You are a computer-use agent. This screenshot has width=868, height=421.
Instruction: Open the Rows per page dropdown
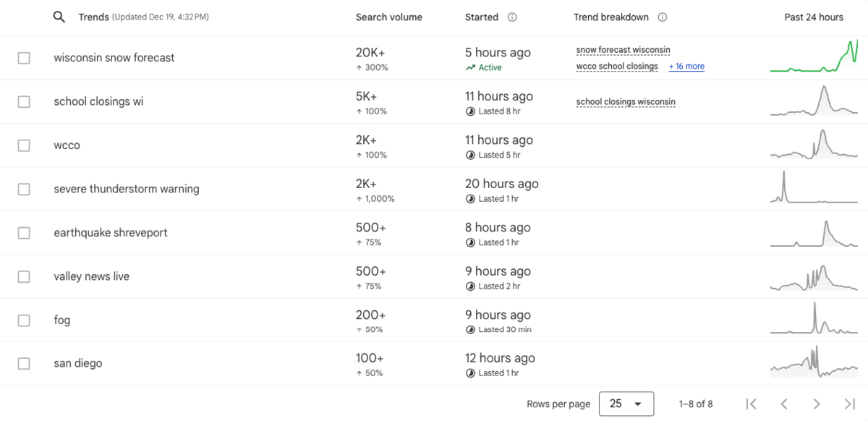click(x=626, y=404)
